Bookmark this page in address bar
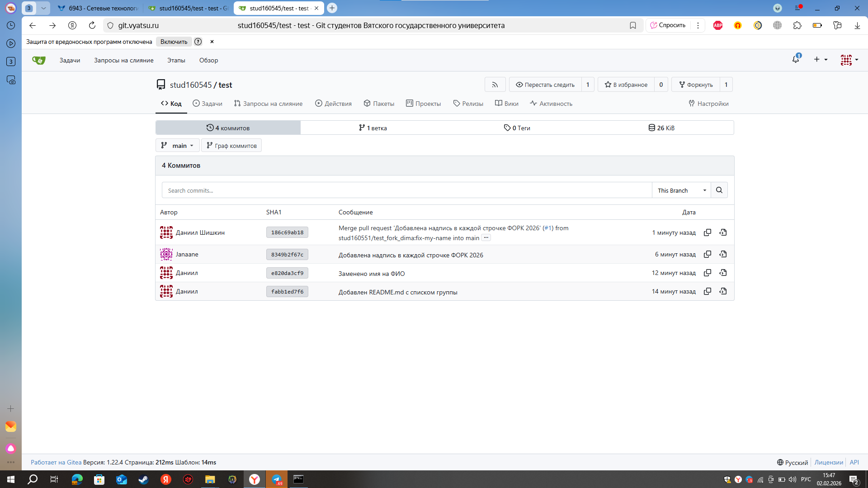868x488 pixels. (633, 25)
